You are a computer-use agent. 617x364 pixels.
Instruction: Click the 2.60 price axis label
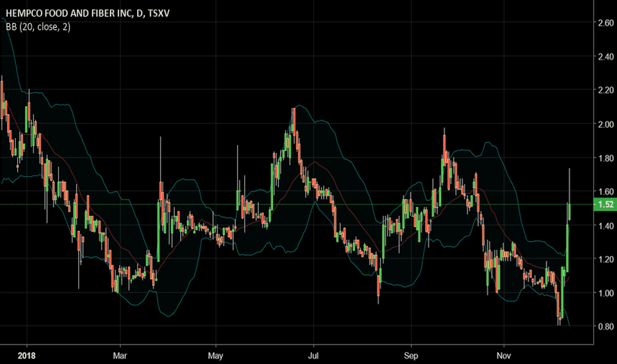606,23
